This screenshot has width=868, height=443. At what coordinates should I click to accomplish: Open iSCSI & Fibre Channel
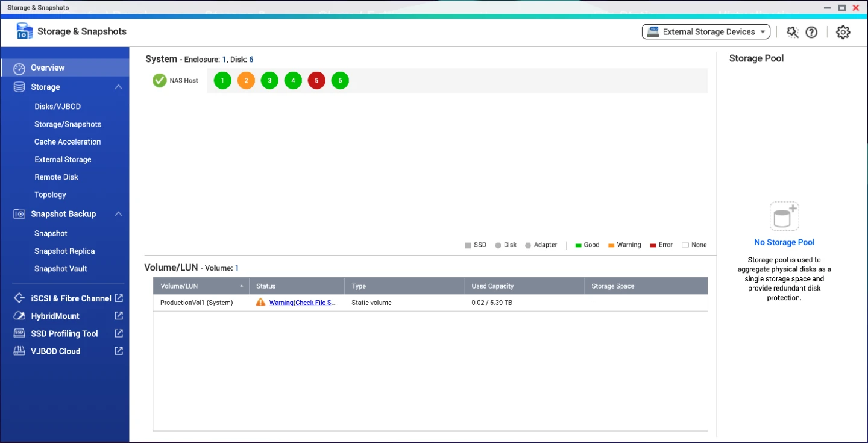click(71, 298)
